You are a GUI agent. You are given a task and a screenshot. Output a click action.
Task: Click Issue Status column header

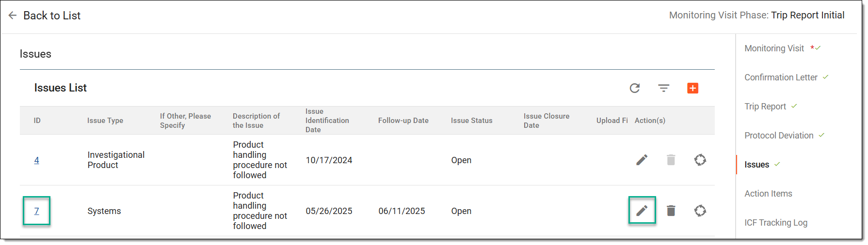point(471,121)
